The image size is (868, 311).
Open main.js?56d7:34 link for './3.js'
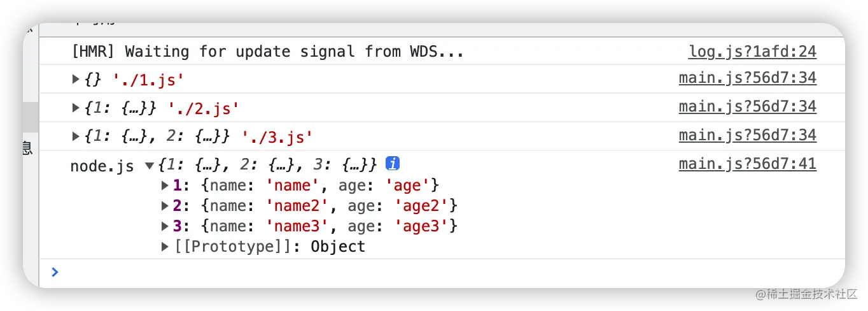pos(748,135)
